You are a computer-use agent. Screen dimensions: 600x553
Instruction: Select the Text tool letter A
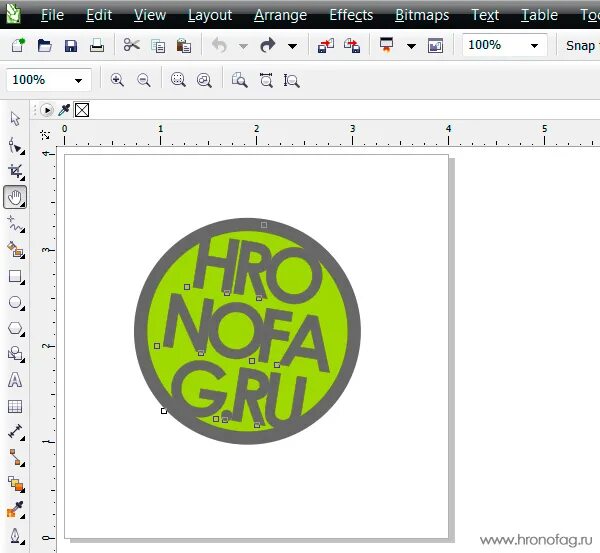click(x=15, y=380)
